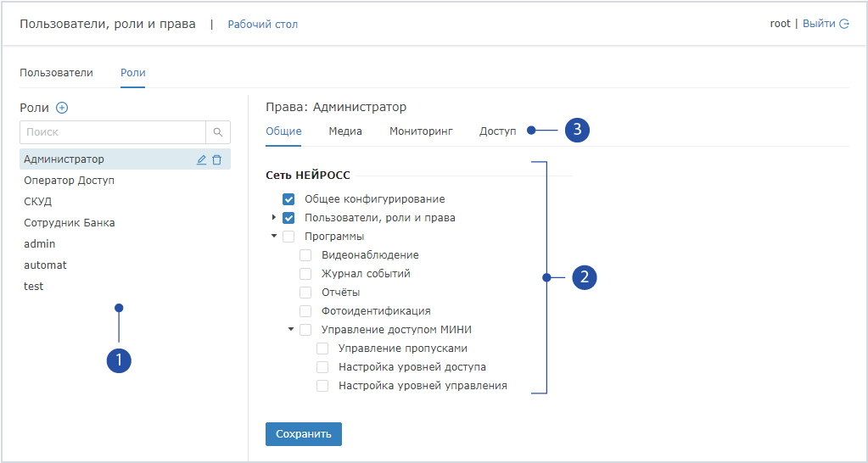Image resolution: width=868 pixels, height=463 pixels.
Task: Collapse the Программы tree node
Action: [274, 237]
